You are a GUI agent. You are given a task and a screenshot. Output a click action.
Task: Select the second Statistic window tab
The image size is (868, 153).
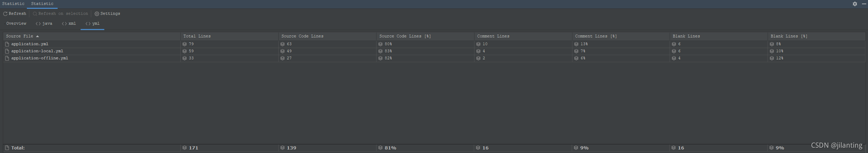coord(42,4)
